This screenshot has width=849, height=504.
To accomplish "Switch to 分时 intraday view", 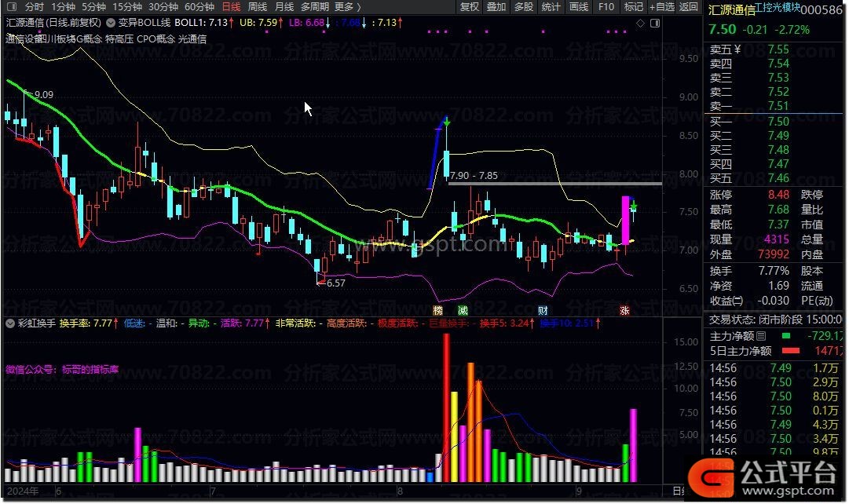I will (x=34, y=7).
